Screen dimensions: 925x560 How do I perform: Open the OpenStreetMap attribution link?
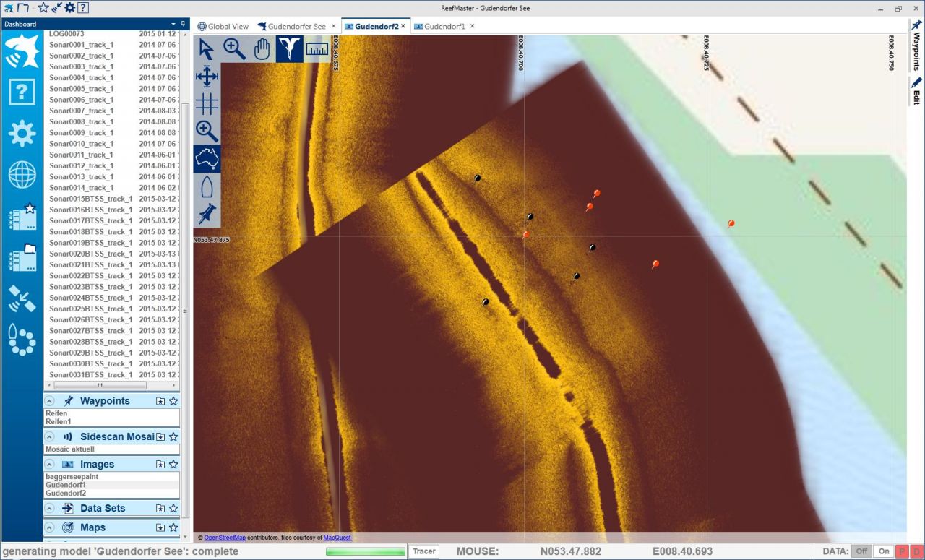pos(225,538)
